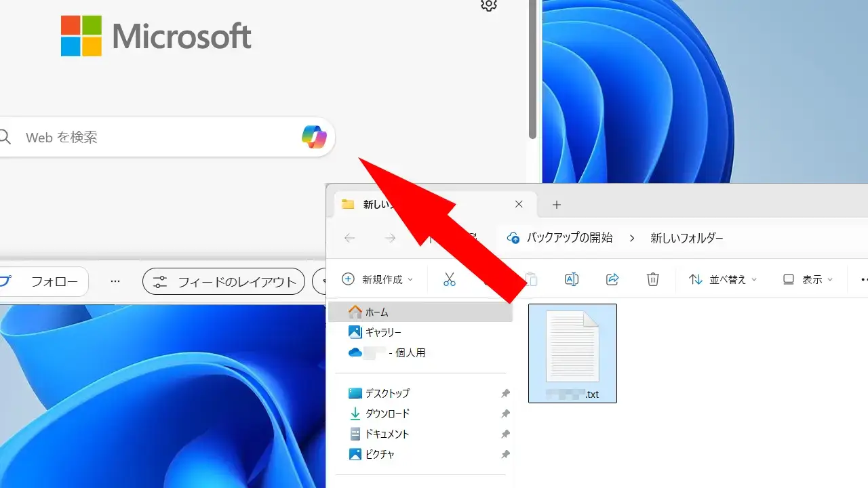
Task: Click the Cut scissors icon in toolbar
Action: [x=450, y=279]
